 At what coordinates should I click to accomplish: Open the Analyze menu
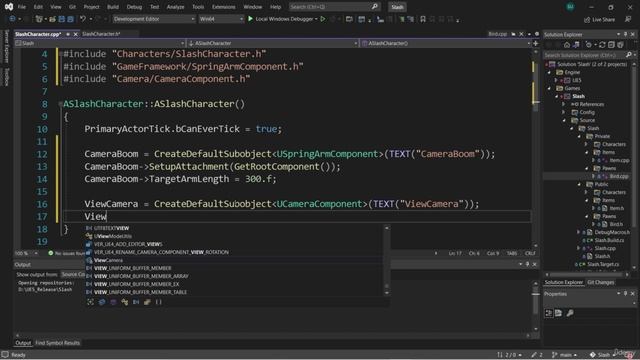click(x=176, y=7)
